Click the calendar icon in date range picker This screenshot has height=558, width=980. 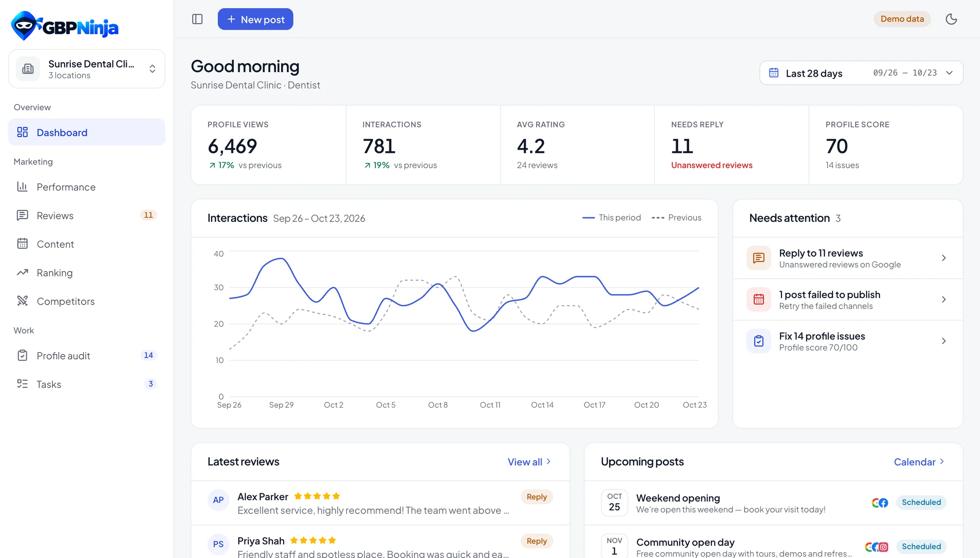[774, 73]
